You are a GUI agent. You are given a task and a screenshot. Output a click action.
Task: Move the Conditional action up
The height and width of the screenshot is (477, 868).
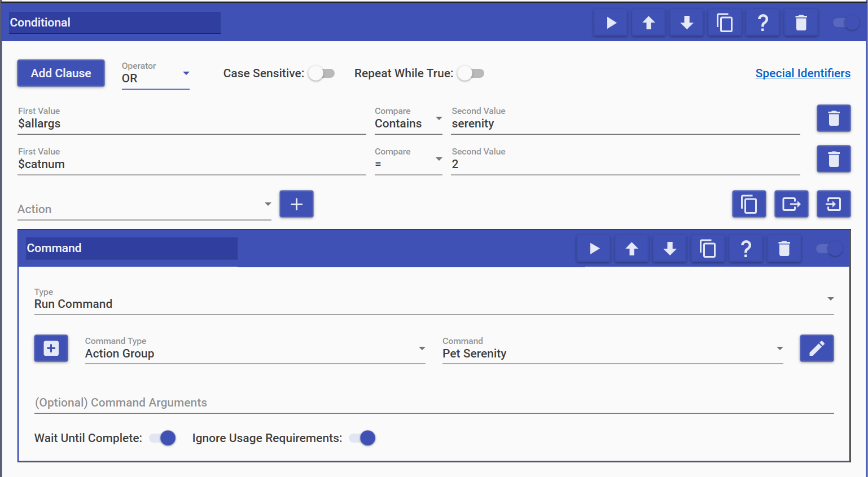click(648, 23)
